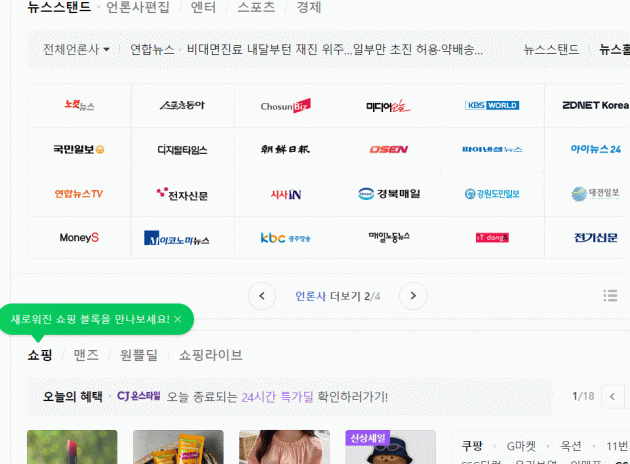Go to previous publisher page arrow

[x=262, y=296]
